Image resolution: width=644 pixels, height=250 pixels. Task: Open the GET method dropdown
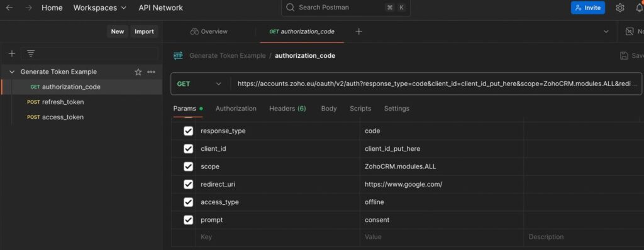(199, 84)
